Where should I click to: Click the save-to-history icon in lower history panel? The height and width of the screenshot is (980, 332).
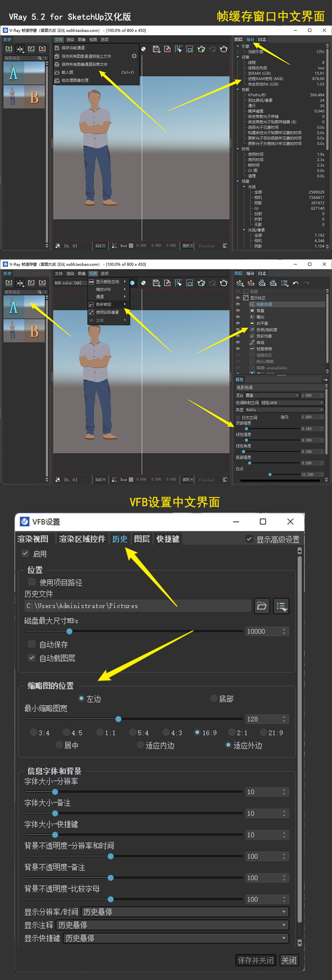9,283
